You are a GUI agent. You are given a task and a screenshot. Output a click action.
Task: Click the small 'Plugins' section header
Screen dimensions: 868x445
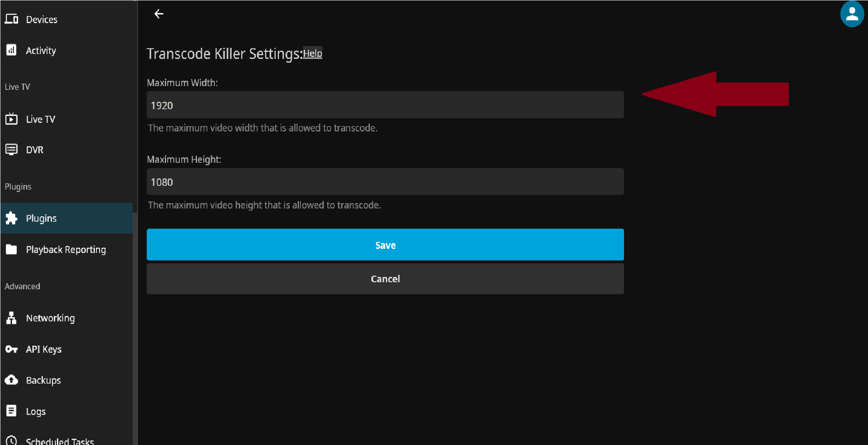[18, 187]
